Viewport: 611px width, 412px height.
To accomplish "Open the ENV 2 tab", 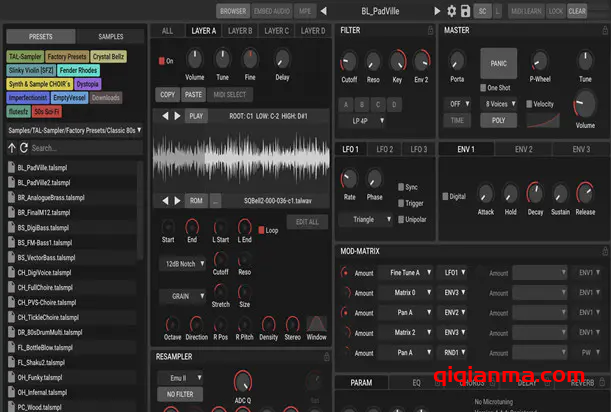I will pos(523,149).
